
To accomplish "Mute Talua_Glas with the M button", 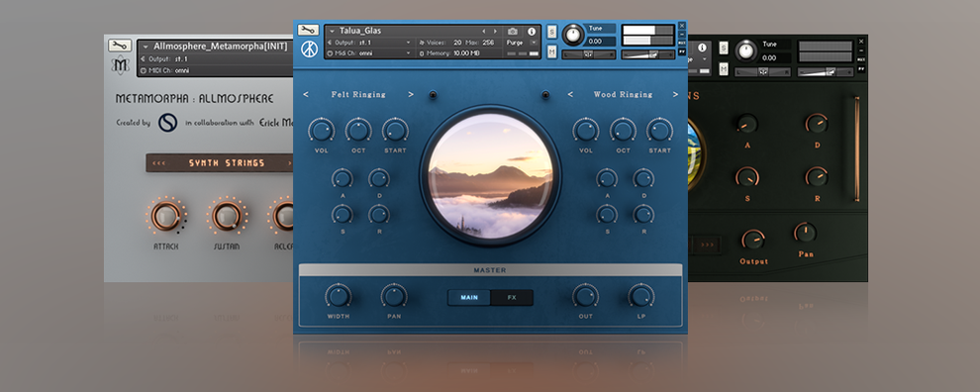I will pyautogui.click(x=552, y=51).
